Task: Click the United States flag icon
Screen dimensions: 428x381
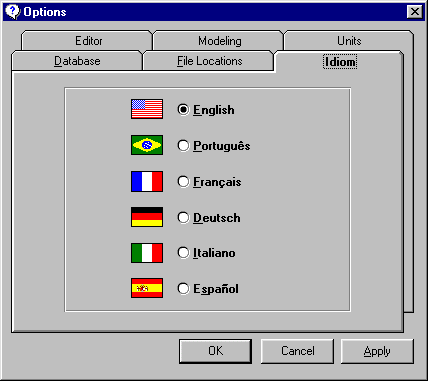Action: [147, 109]
